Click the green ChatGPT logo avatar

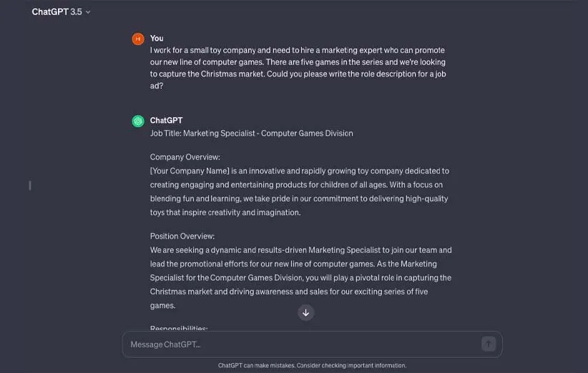(x=138, y=121)
